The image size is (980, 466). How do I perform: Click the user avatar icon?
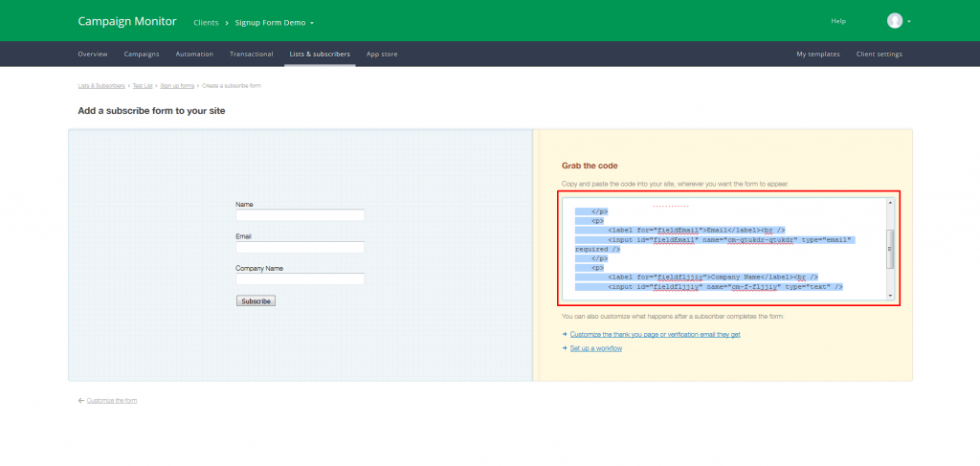[895, 21]
